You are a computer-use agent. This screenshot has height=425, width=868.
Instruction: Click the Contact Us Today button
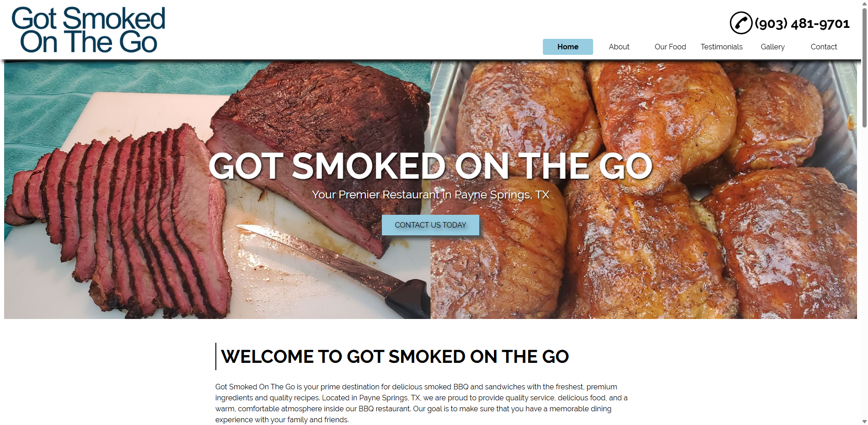tap(430, 225)
